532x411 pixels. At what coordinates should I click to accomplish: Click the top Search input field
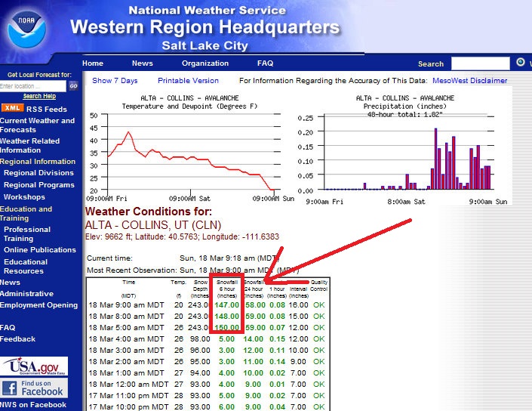tap(480, 64)
